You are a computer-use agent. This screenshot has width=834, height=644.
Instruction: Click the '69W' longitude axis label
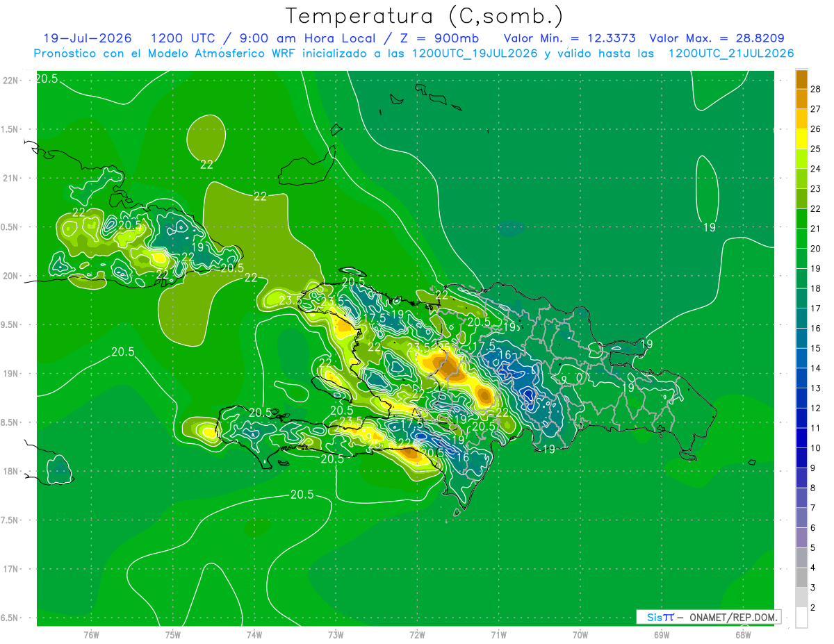662,634
